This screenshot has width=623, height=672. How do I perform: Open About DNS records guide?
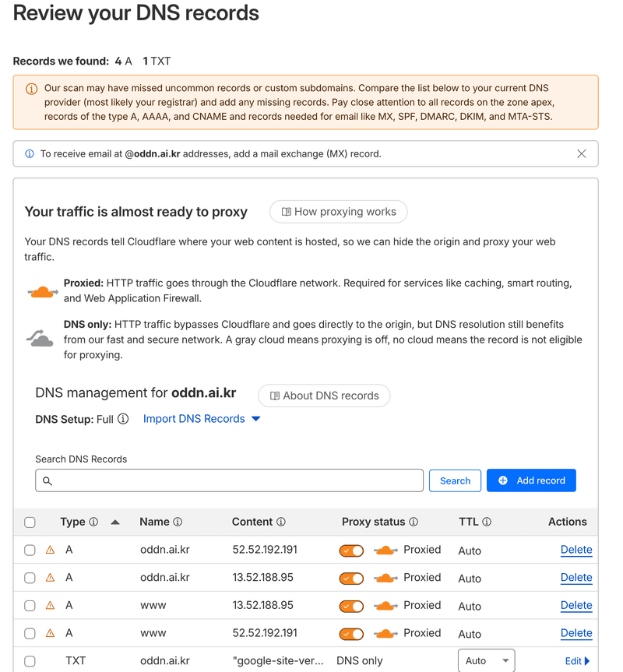coord(324,396)
